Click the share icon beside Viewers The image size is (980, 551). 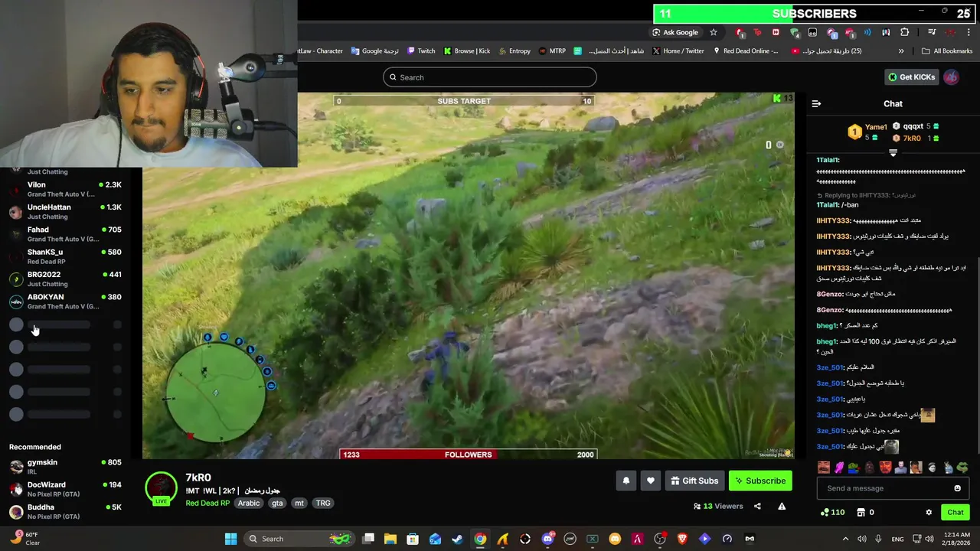coord(757,506)
